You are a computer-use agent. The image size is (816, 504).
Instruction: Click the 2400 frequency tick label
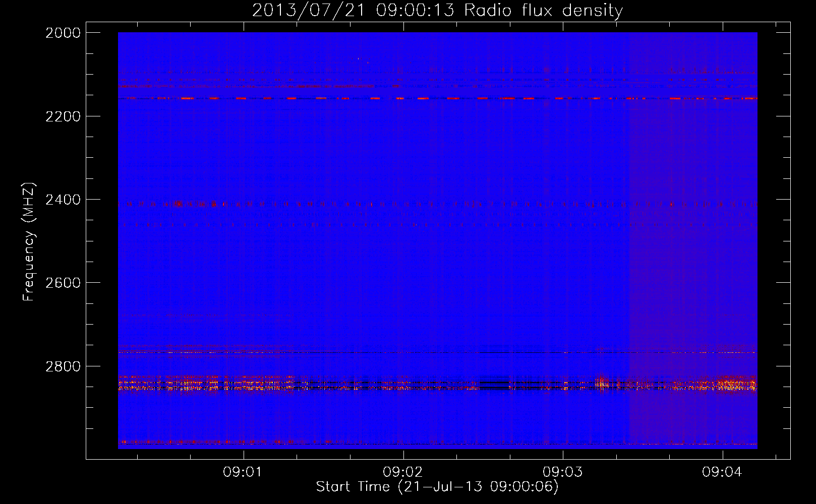[x=63, y=200]
